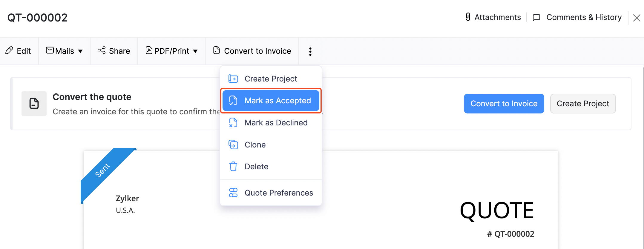Expand the Mails dropdown arrow
This screenshot has width=644, height=249.
(80, 51)
